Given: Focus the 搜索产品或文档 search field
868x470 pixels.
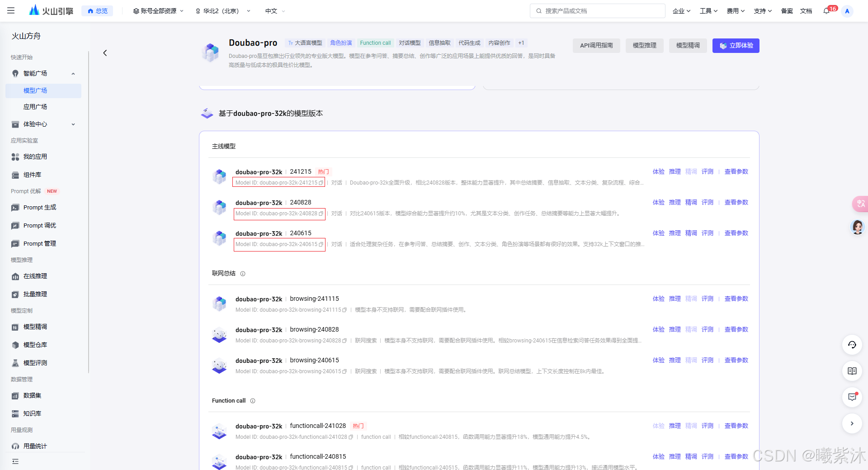Looking at the screenshot, I should [x=597, y=11].
